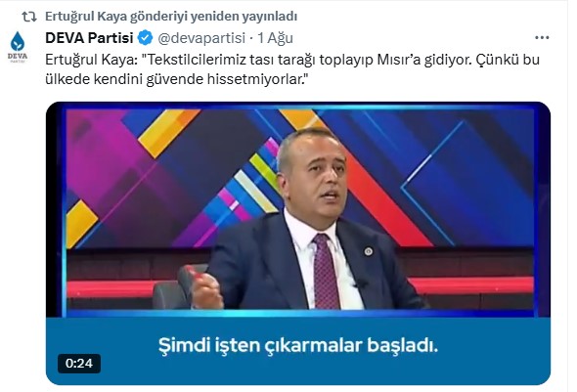The width and height of the screenshot is (577, 392).
Task: Click the DEVA Partisi display name
Action: 89,38
